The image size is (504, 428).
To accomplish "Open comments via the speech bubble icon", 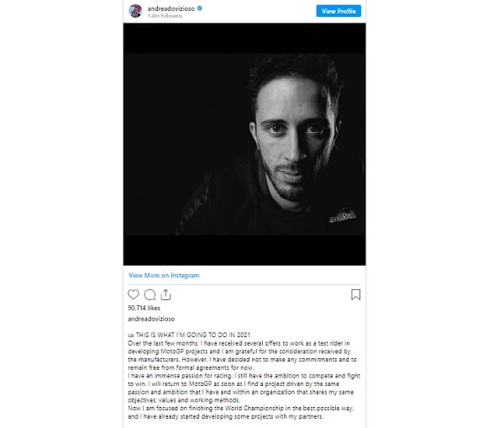I will [150, 294].
